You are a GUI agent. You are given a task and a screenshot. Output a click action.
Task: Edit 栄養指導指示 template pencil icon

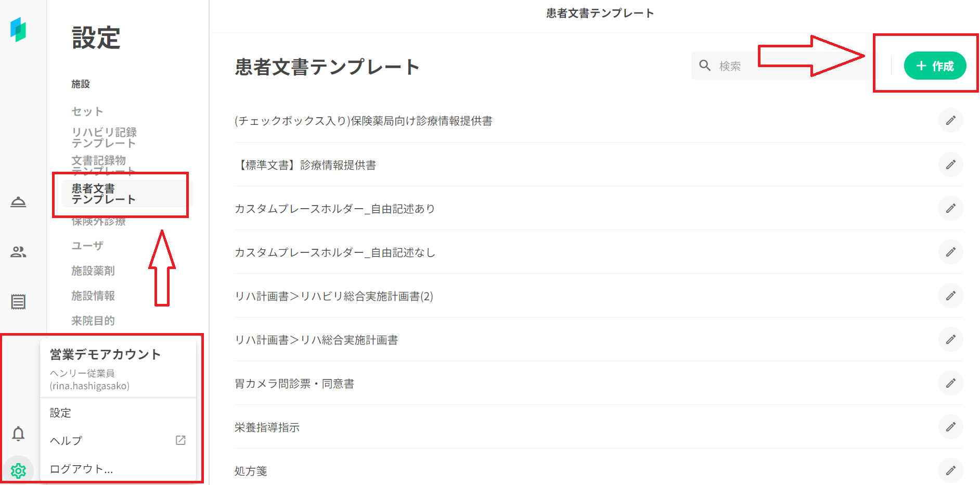tap(950, 427)
